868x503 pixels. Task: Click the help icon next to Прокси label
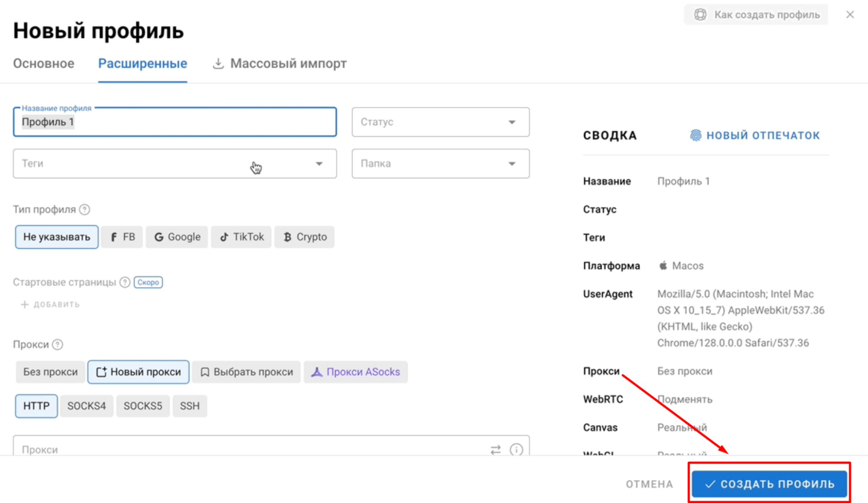click(x=57, y=344)
